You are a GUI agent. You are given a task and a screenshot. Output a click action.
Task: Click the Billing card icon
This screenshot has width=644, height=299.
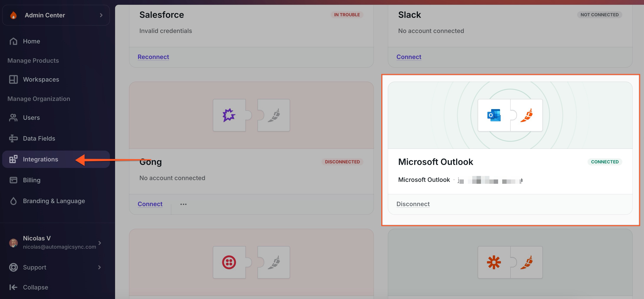pyautogui.click(x=13, y=180)
